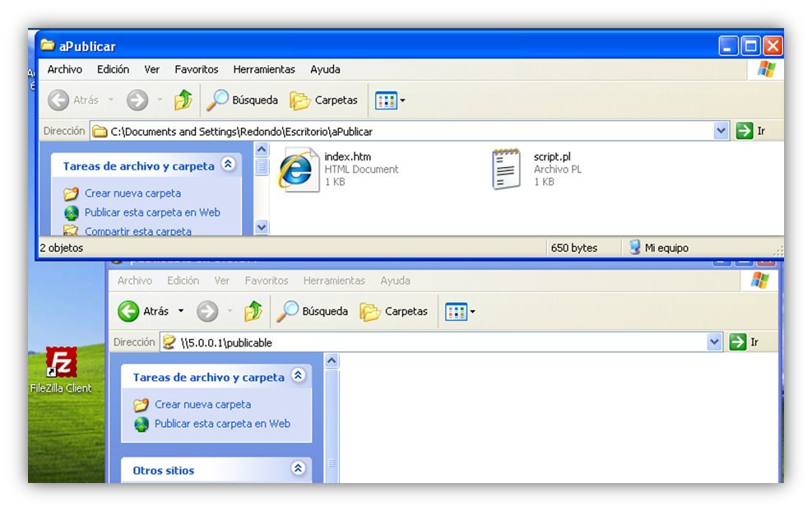The width and height of the screenshot is (812, 511).
Task: Toggle Carpetas pane in aPublicar window
Action: [323, 100]
